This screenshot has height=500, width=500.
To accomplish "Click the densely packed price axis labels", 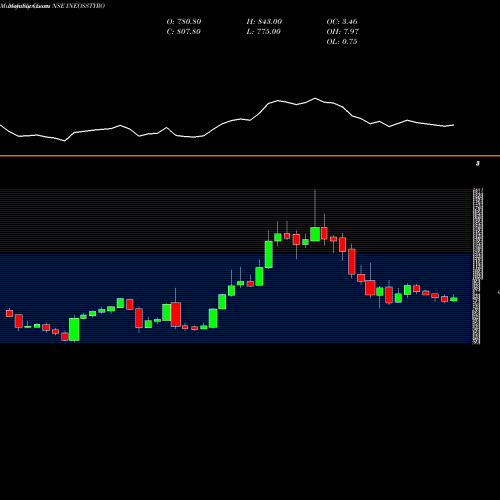I will 478,266.
